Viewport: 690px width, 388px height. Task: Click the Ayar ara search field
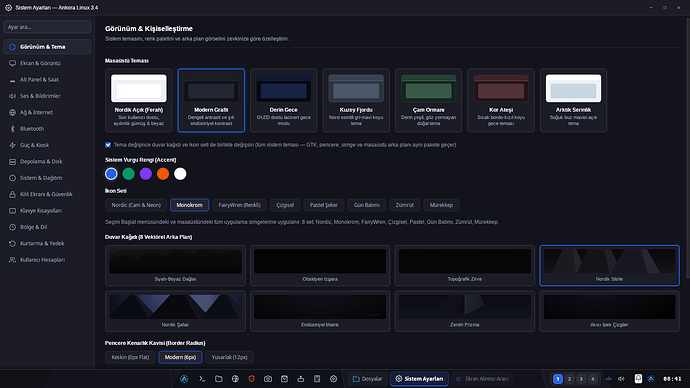point(47,27)
